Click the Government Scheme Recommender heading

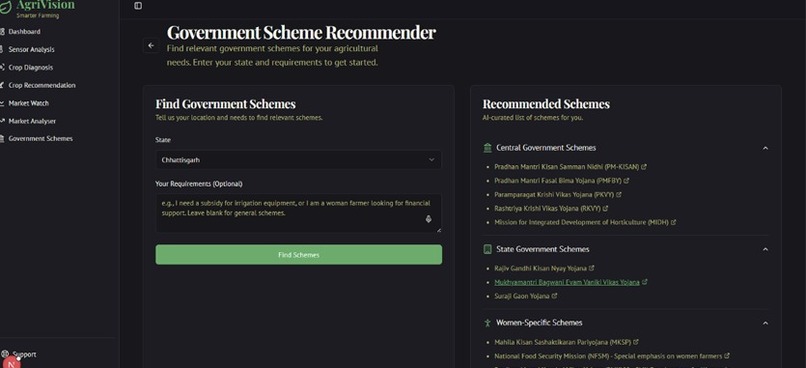[x=301, y=32]
